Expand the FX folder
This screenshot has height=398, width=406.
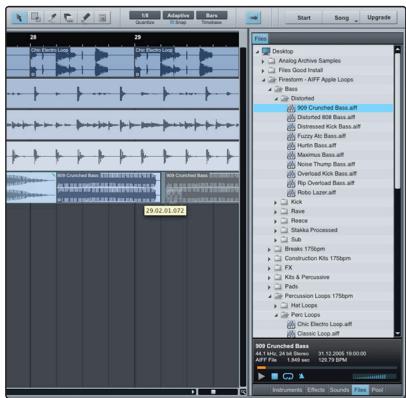(x=269, y=268)
